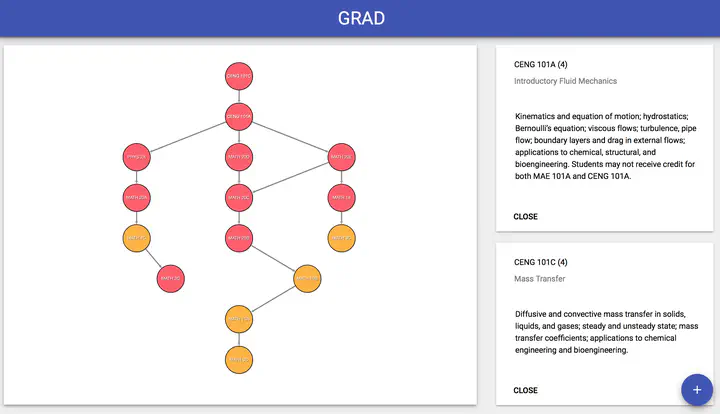Image resolution: width=720 pixels, height=414 pixels.
Task: Click the CENG 101A (4) card title
Action: coord(540,65)
